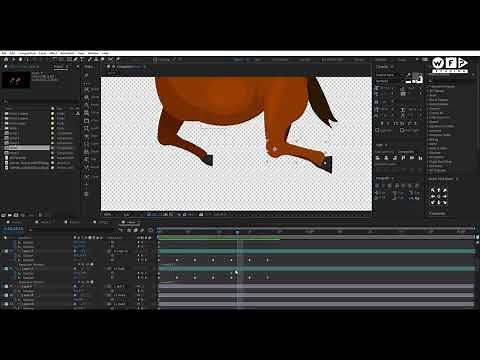Click the center anchor point button in arrow grid
Image resolution: width=480 pixels, height=360 pixels.
pyautogui.click(x=438, y=196)
